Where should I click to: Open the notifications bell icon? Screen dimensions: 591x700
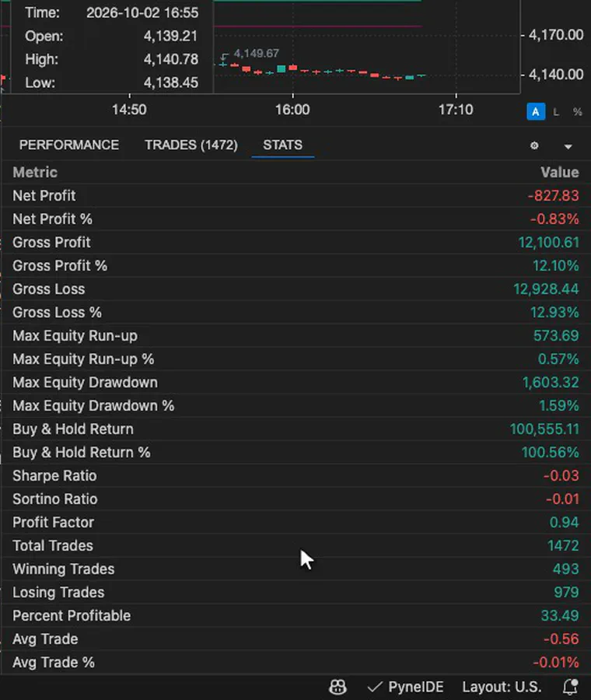(x=571, y=687)
